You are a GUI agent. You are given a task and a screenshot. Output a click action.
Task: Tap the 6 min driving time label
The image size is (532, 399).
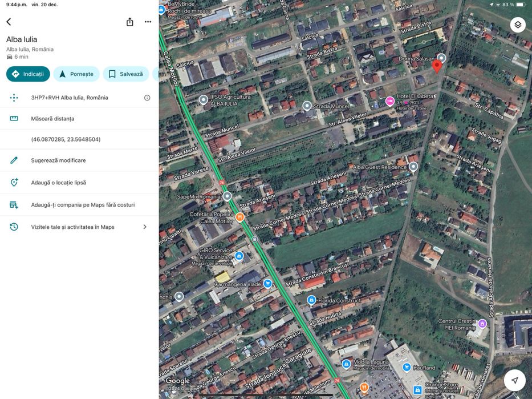point(18,57)
